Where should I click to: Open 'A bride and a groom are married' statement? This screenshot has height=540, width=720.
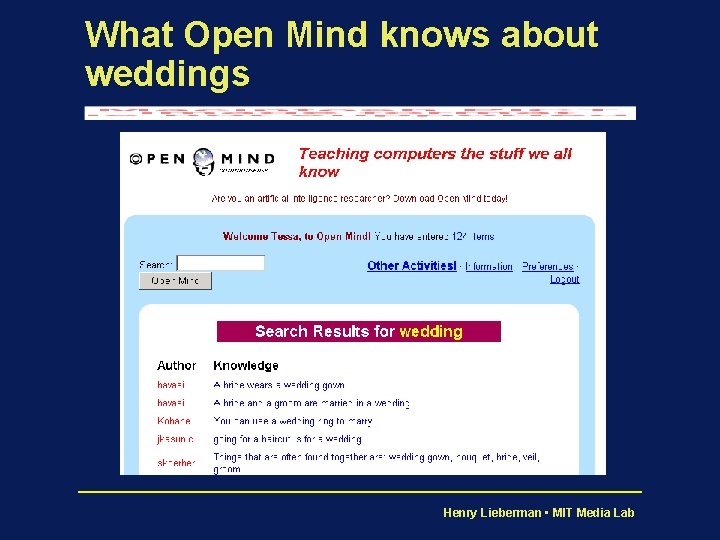(x=311, y=403)
